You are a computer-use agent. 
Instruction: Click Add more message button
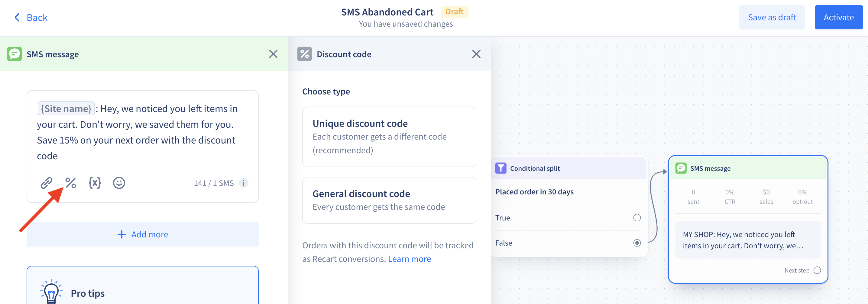(143, 234)
